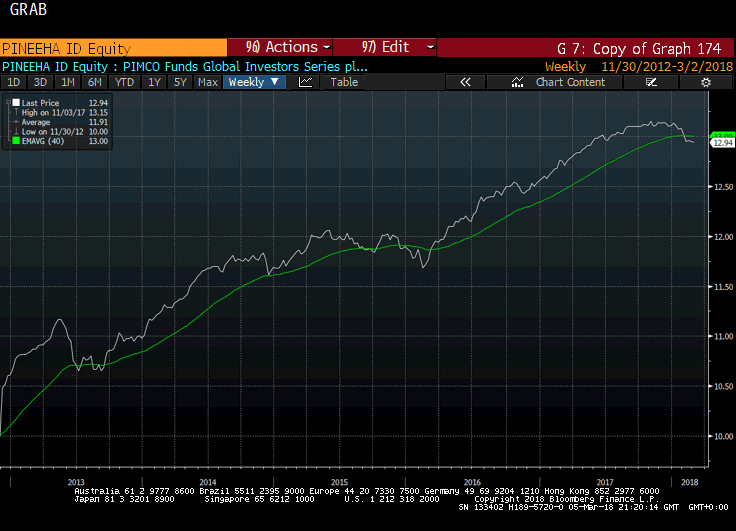Viewport: 736px width, 531px height.
Task: Click the Weekly label next to date range
Action: (565, 67)
